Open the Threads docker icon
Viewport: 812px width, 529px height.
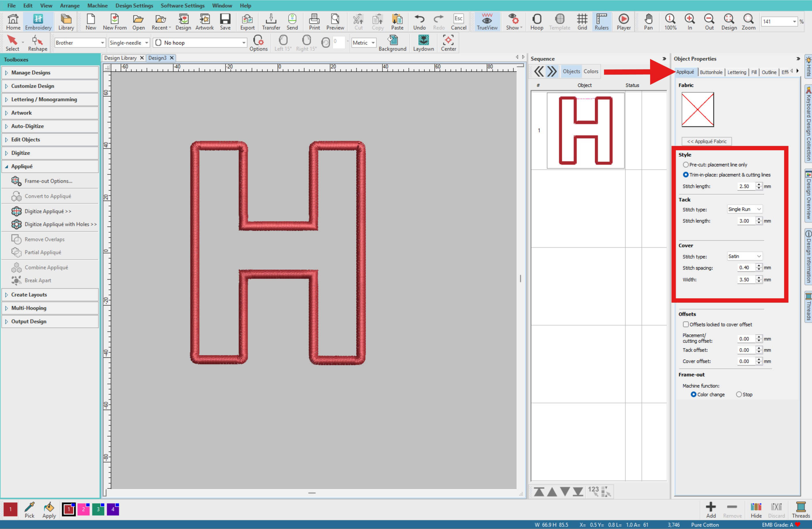pos(800,510)
